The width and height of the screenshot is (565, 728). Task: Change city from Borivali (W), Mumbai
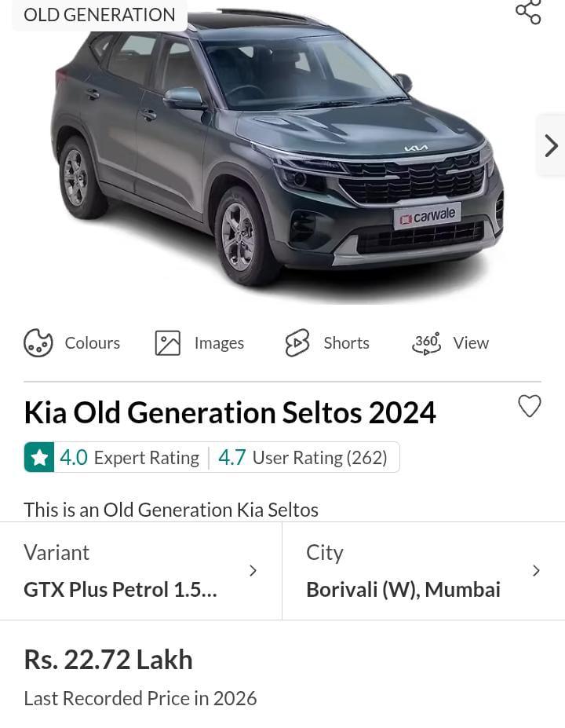[403, 590]
